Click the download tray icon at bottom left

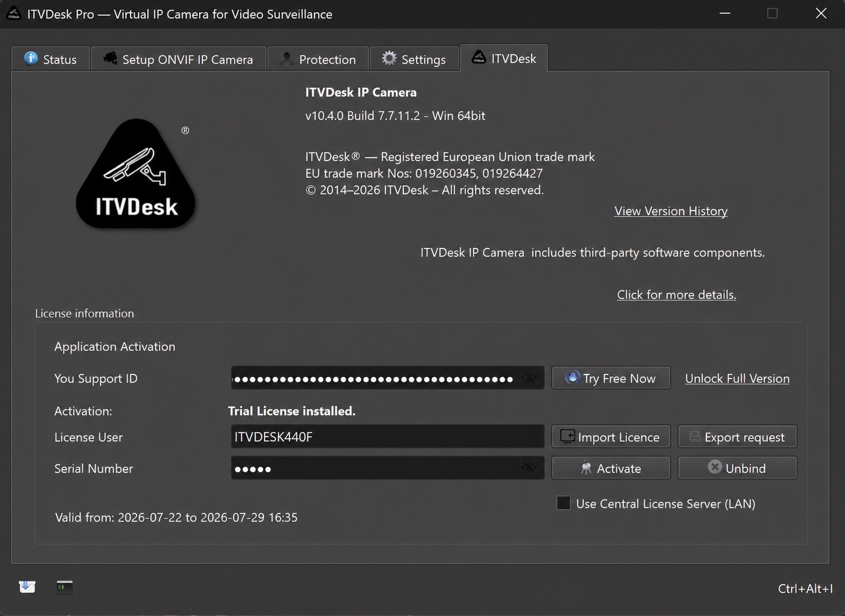(x=27, y=587)
